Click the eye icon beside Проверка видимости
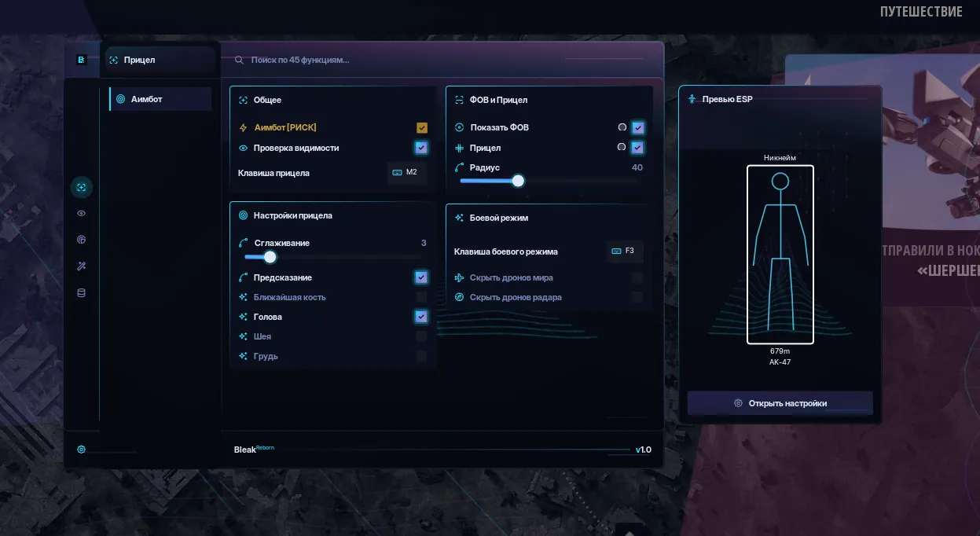The height and width of the screenshot is (536, 980). [x=243, y=148]
